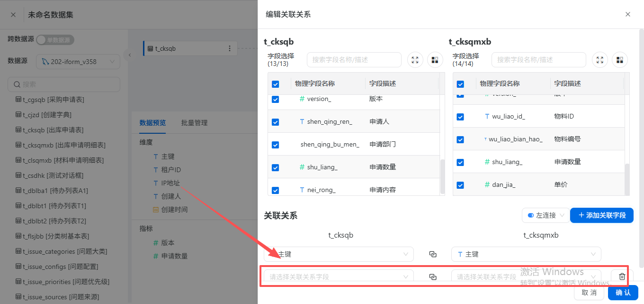Click the t_cksqb field search input

tap(354, 60)
